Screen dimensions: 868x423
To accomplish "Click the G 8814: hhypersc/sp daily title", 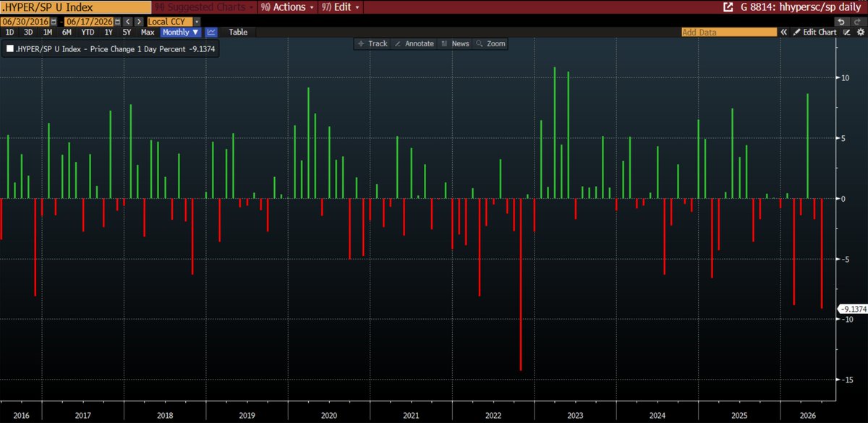I will coord(799,8).
